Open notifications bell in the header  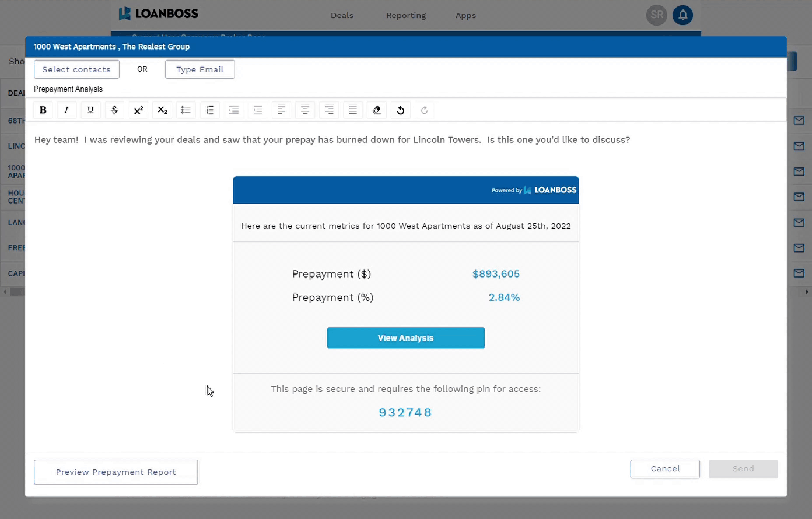point(682,15)
